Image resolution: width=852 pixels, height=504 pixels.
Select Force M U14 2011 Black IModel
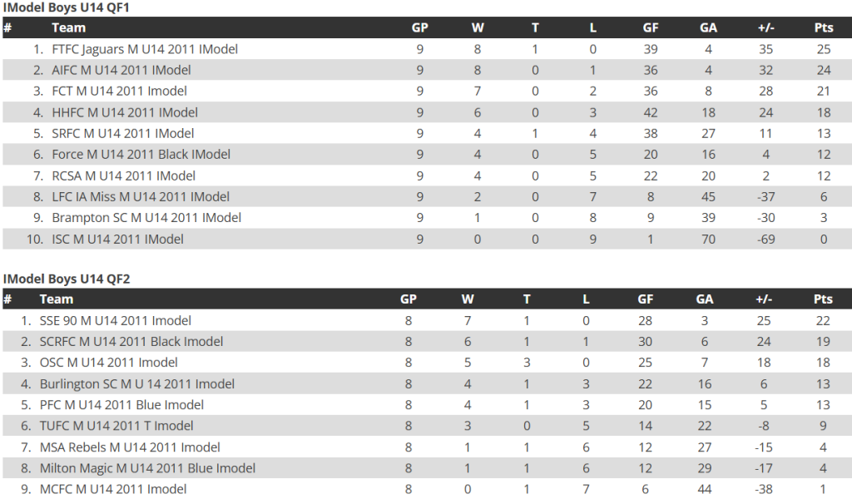coord(141,155)
